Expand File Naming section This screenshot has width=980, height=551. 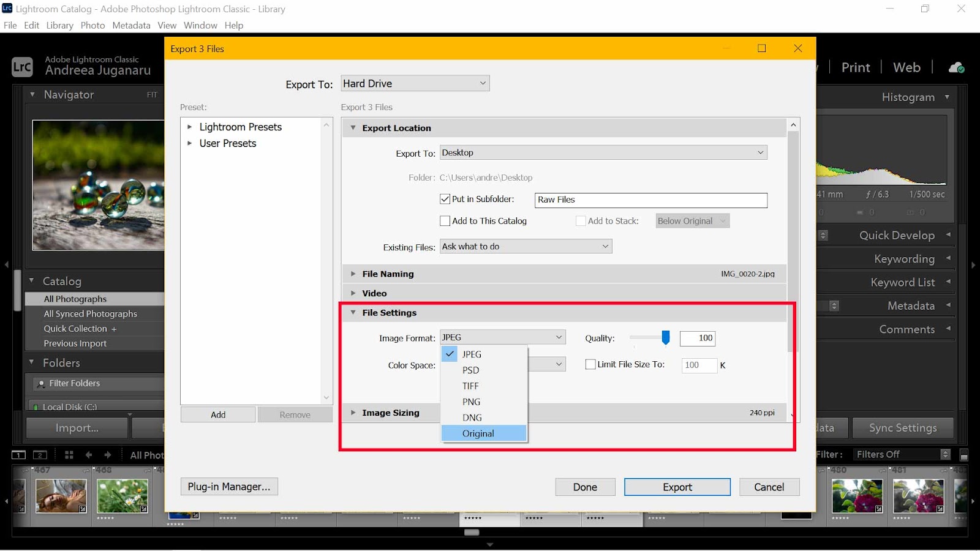353,274
